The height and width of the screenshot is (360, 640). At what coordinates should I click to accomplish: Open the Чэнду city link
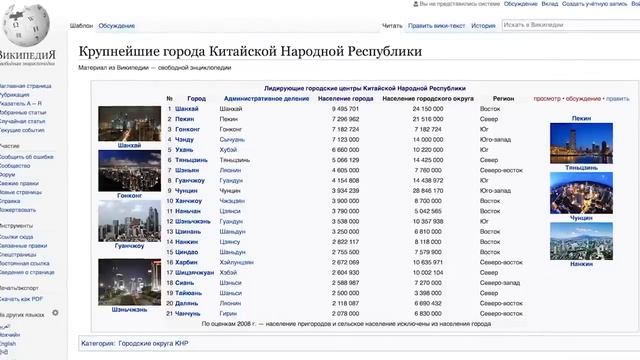184,140
